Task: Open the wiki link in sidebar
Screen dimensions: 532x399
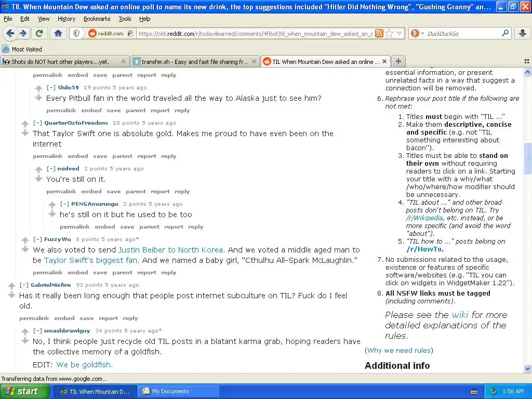Action: [460, 315]
